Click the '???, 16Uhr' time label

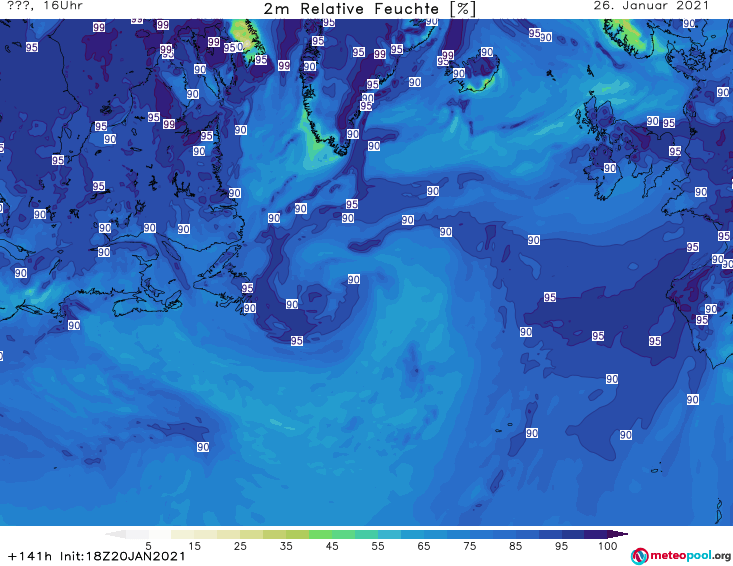tap(45, 6)
